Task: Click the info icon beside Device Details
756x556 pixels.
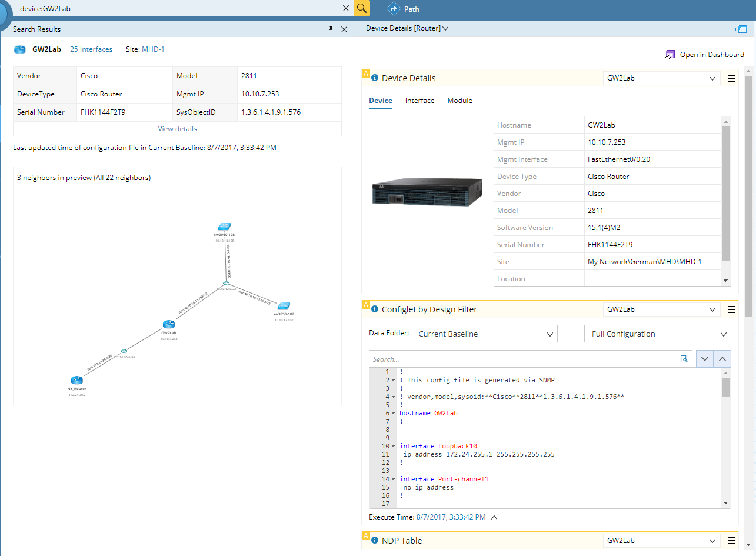Action: 375,78
